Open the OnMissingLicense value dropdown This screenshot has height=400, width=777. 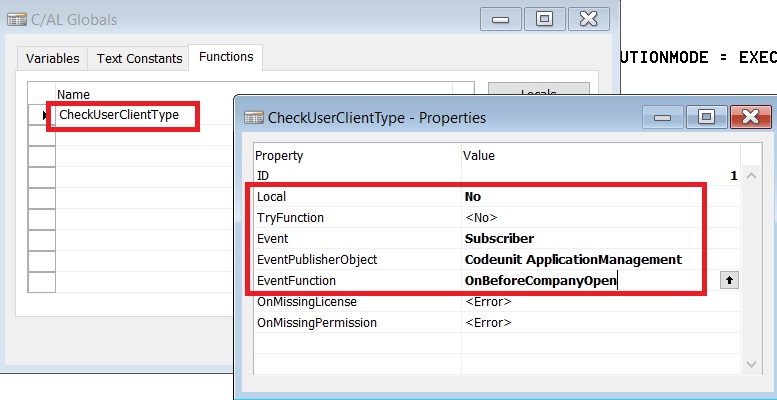pyautogui.click(x=488, y=302)
